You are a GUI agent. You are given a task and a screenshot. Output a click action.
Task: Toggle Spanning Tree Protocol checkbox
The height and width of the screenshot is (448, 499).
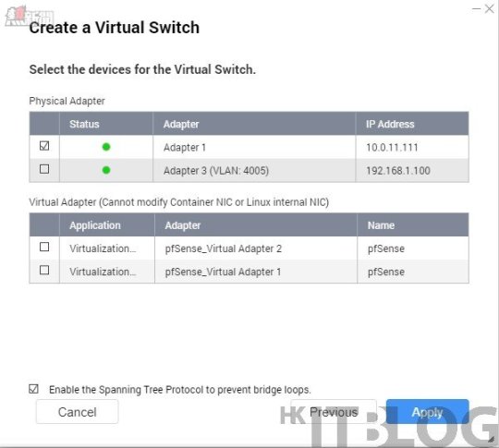[33, 389]
